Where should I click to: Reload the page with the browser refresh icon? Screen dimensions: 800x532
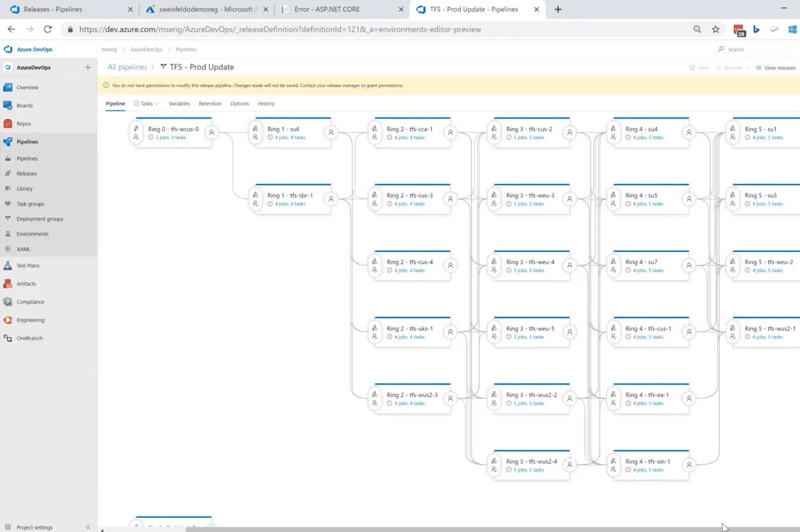point(48,29)
